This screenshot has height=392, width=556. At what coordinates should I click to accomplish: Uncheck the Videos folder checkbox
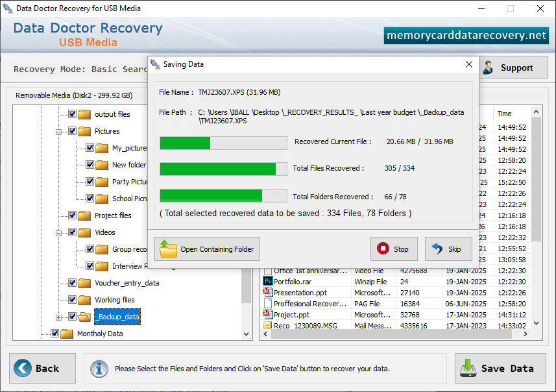pos(72,232)
